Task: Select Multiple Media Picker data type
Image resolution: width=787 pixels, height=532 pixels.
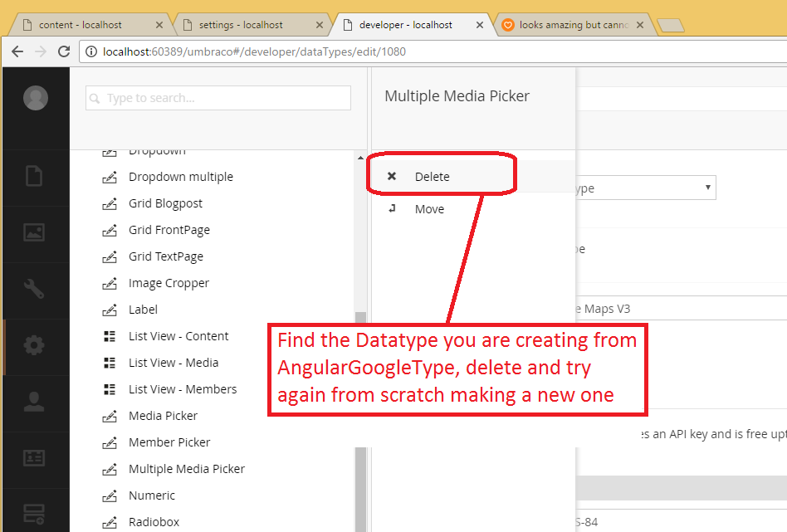Action: click(x=187, y=469)
